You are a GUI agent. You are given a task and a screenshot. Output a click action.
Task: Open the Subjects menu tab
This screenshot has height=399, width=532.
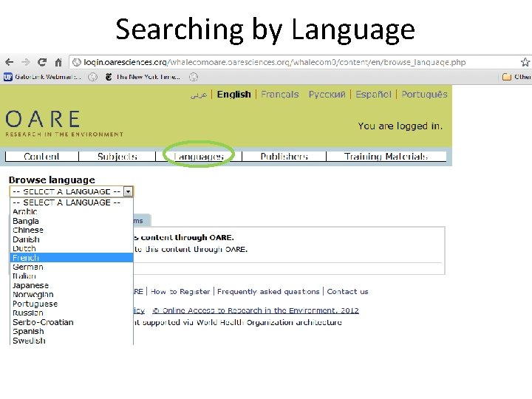point(117,157)
